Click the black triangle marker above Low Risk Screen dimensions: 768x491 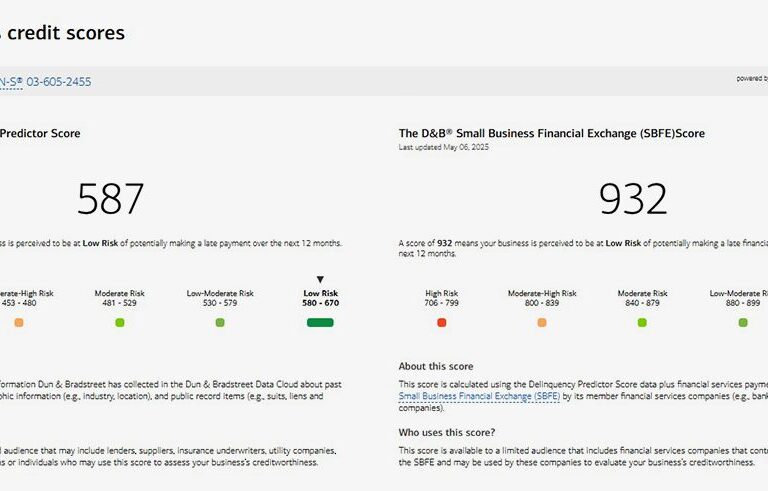click(320, 280)
